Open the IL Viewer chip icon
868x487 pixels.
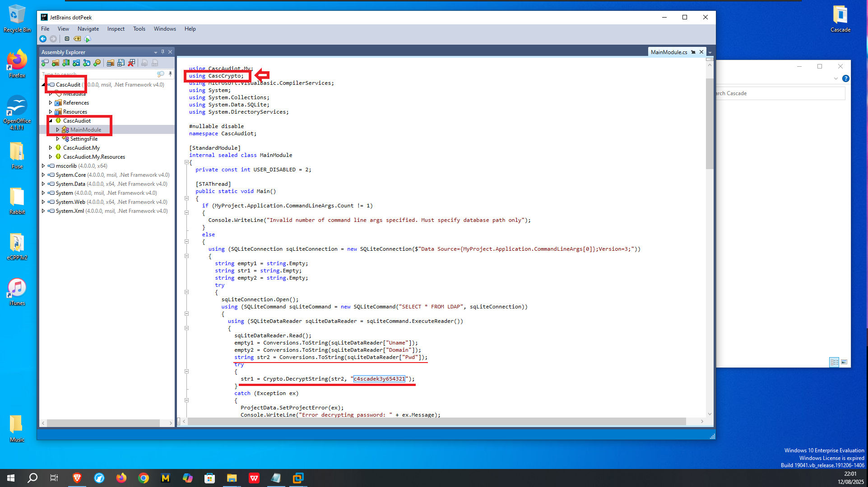coord(67,39)
